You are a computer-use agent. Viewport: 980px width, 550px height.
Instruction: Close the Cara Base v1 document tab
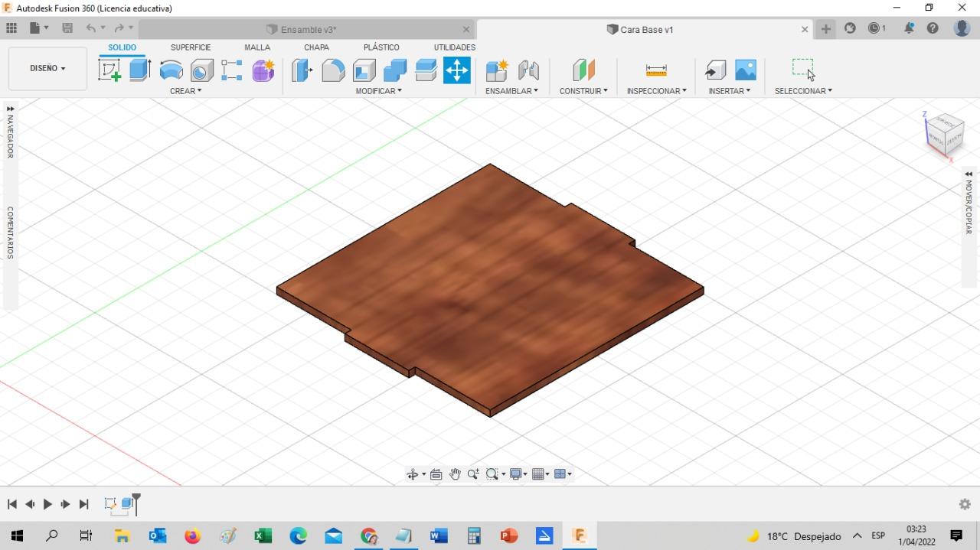click(805, 29)
